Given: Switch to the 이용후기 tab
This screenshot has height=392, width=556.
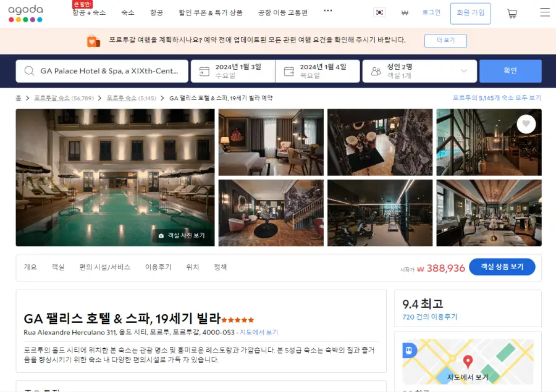Looking at the screenshot, I should click(158, 267).
